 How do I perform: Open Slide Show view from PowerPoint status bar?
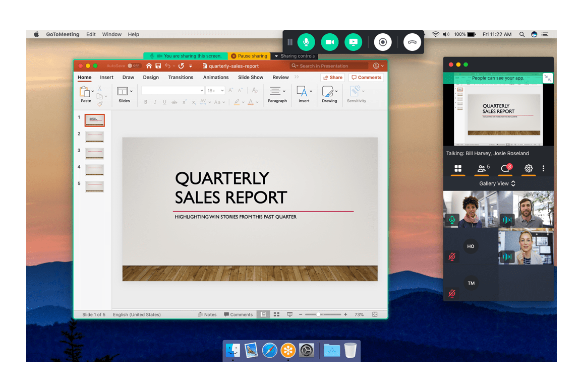289,314
